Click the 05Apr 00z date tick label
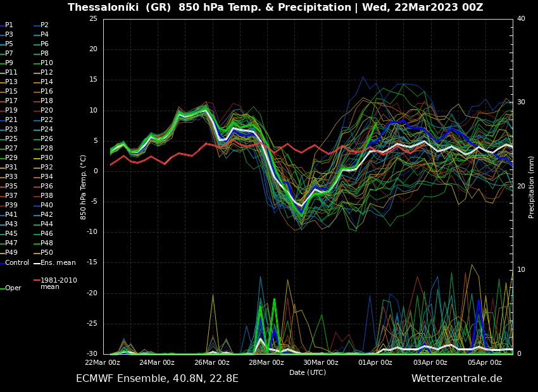Viewport: 538px width, 392px height. (484, 363)
